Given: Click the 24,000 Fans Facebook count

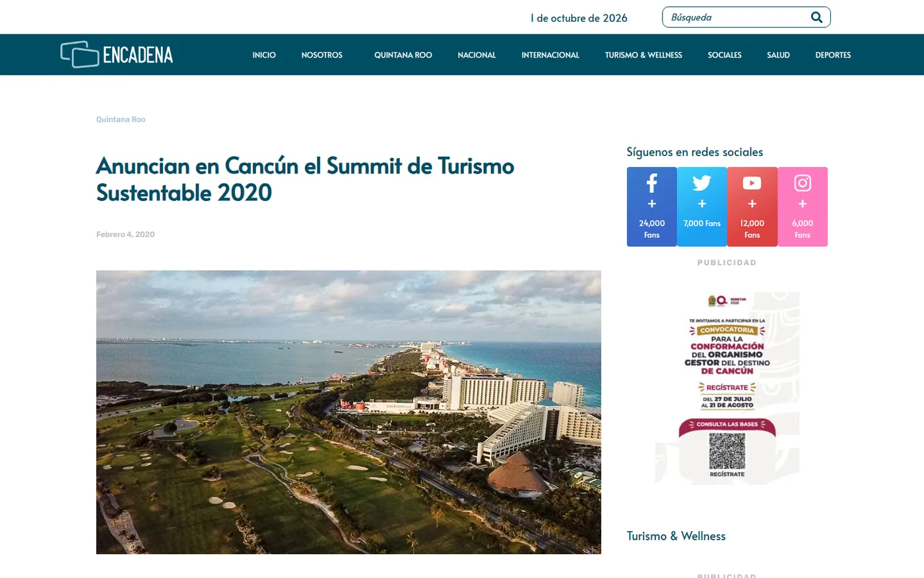Looking at the screenshot, I should coord(651,229).
